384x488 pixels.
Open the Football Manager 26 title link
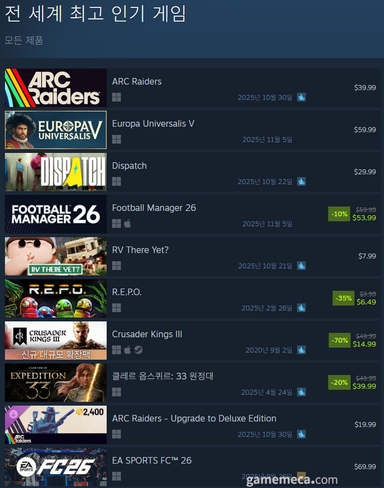pyautogui.click(x=154, y=208)
